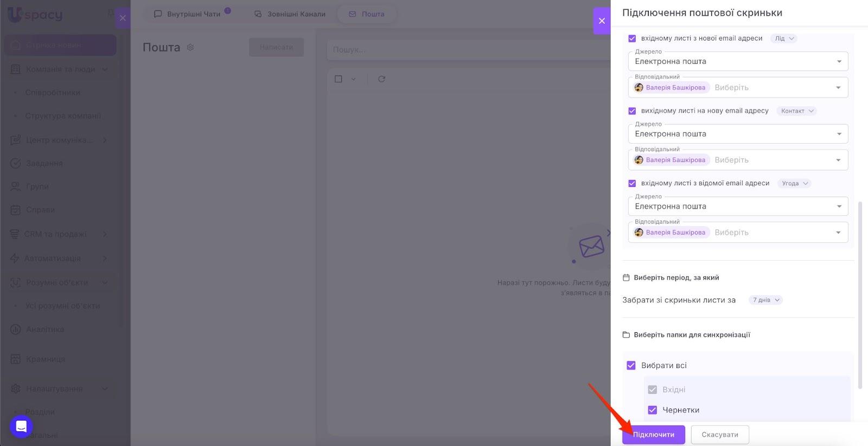Collapse the Розумні об'єкти menu
868x446 pixels.
tap(60, 283)
